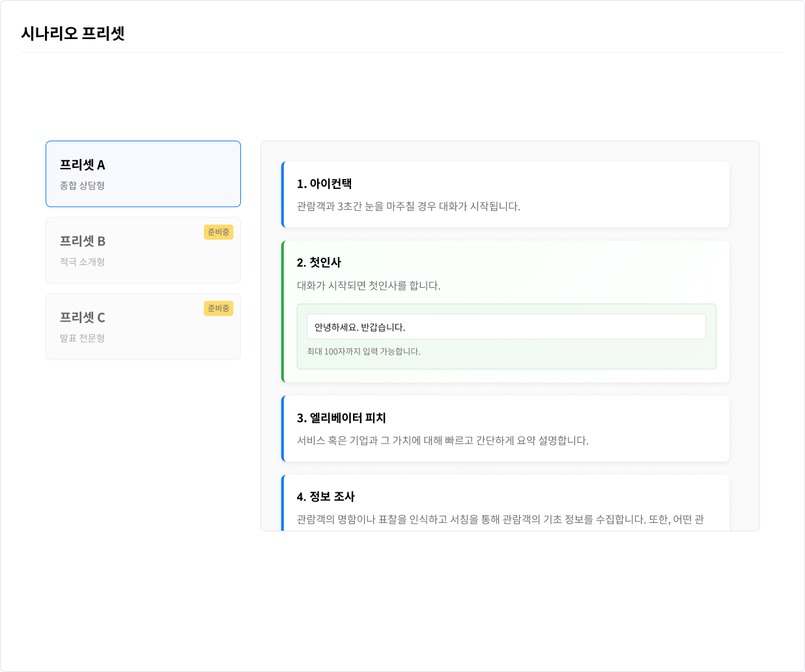The image size is (805, 672).
Task: Click the 1. 아이컨택 step heading
Action: coord(324,184)
